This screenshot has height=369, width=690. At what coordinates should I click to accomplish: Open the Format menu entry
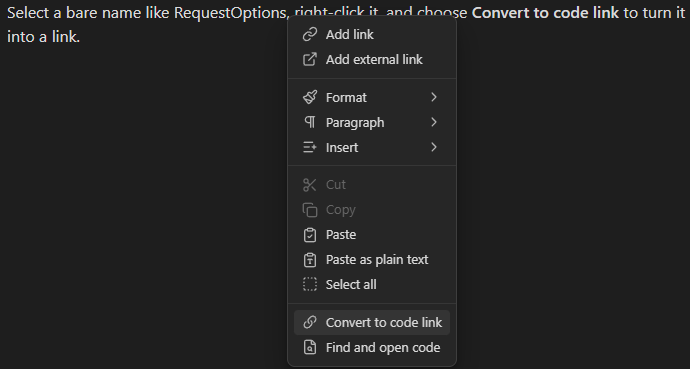(372, 97)
